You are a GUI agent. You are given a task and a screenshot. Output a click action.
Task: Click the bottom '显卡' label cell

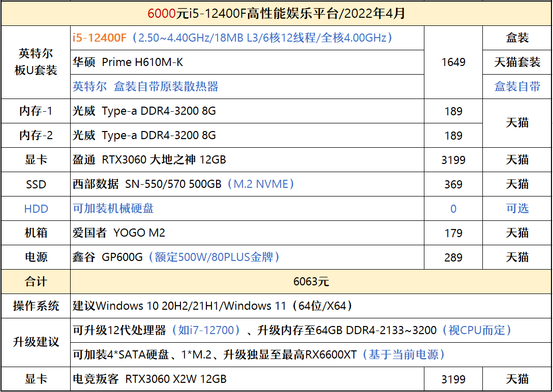click(x=36, y=379)
